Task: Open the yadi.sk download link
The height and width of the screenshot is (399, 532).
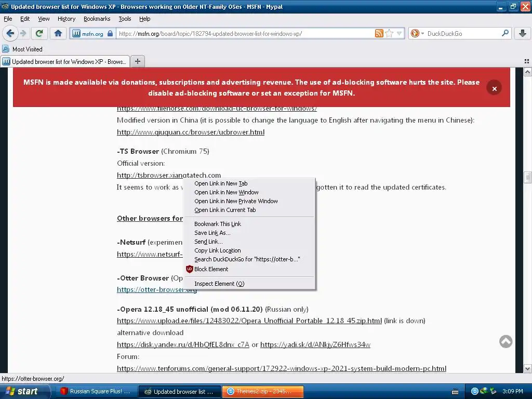Action: click(x=315, y=345)
